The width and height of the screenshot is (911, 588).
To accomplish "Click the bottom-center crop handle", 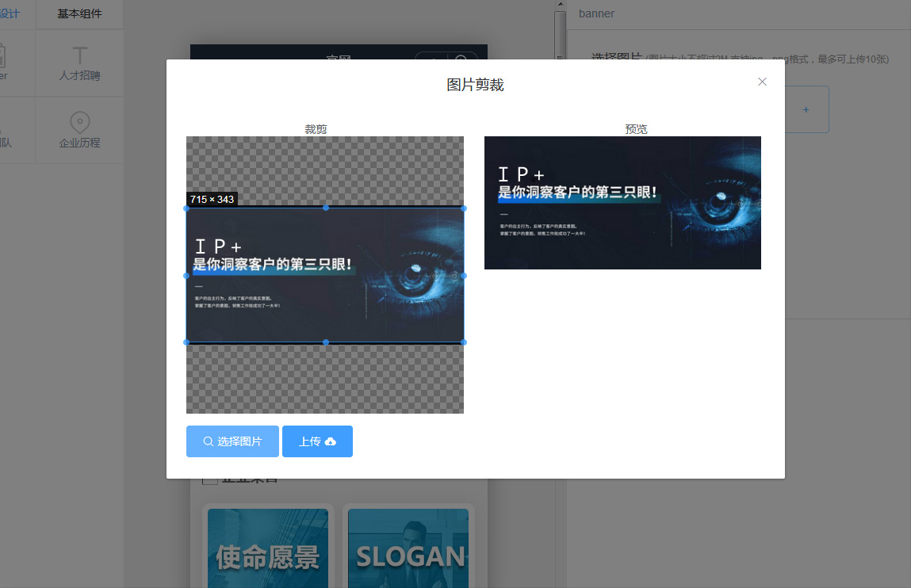I will point(325,342).
